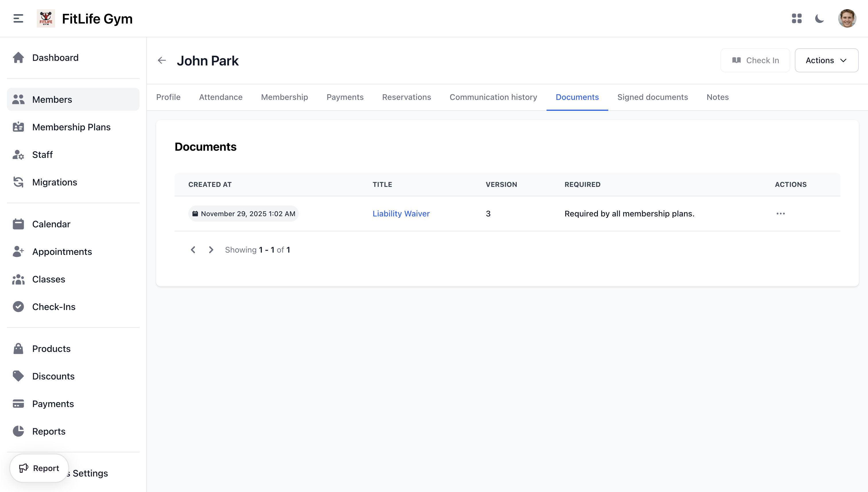This screenshot has height=492, width=868.
Task: Go back using the arrow next to John Park
Action: (162, 61)
